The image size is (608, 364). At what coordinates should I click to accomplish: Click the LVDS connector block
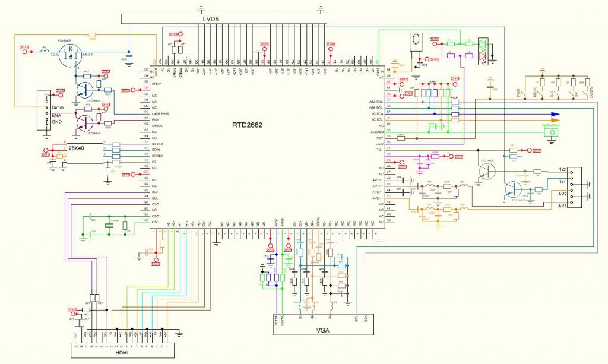[x=224, y=18]
